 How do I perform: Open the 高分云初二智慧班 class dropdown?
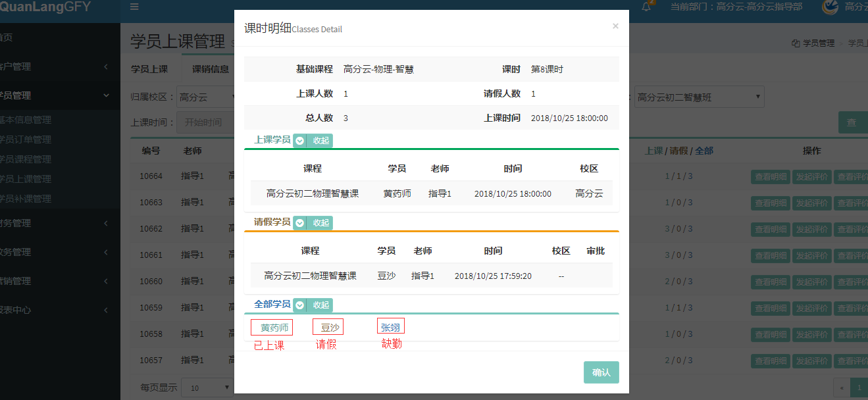click(699, 97)
